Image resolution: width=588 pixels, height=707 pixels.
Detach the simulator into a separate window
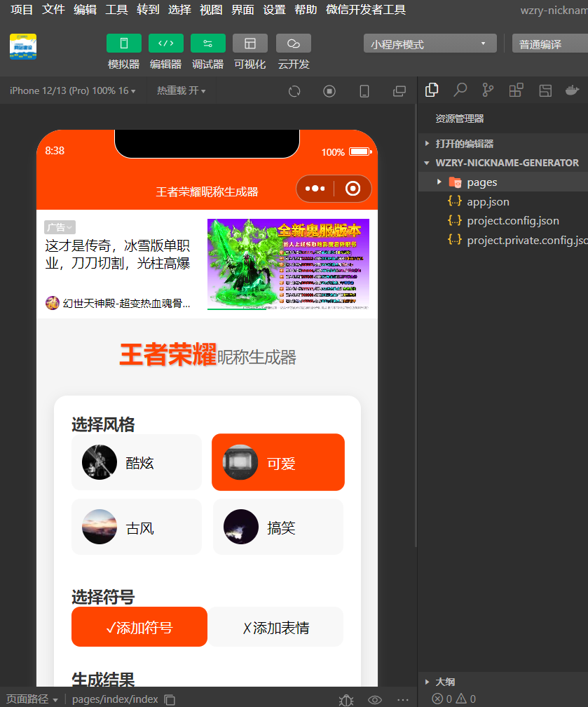tap(399, 91)
